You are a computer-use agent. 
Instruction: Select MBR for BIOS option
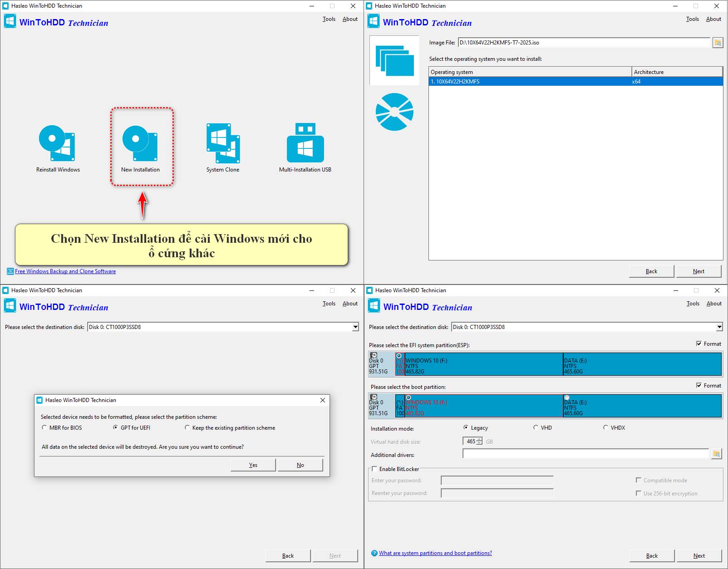(44, 427)
